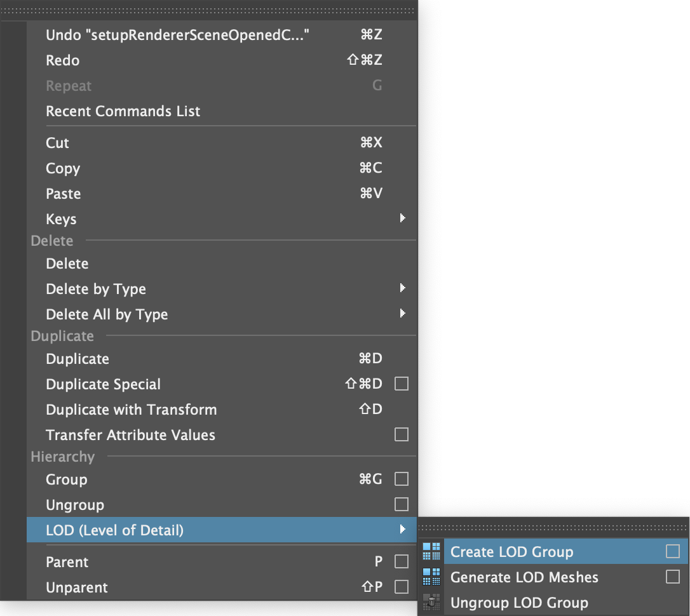
Task: Tear off the Edit menu via dotted handle
Action: (208, 11)
